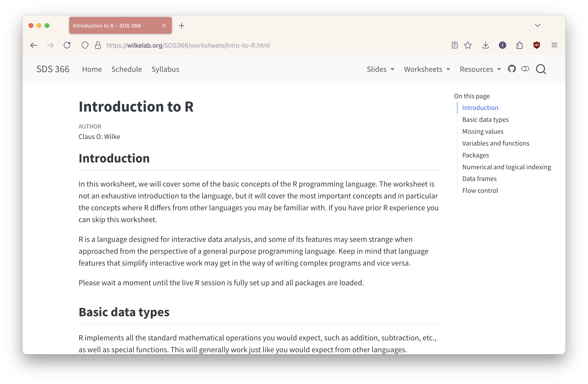The height and width of the screenshot is (384, 588).
Task: Open the Syllabus nav item
Action: 165,69
